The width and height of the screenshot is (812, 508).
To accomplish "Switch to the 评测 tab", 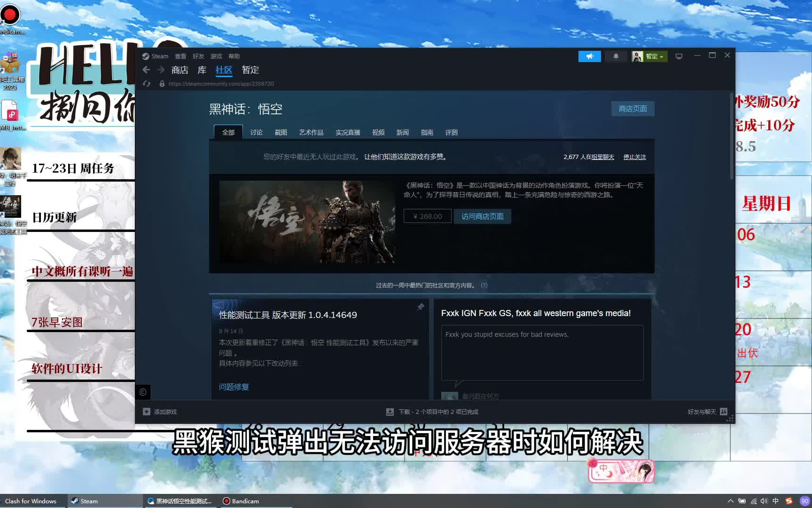I will pos(452,132).
